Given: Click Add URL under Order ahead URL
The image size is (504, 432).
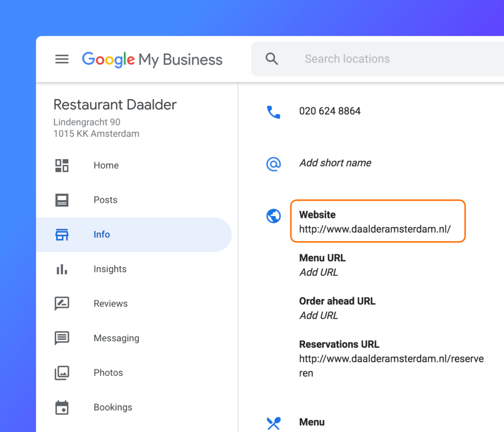Looking at the screenshot, I should click(318, 316).
